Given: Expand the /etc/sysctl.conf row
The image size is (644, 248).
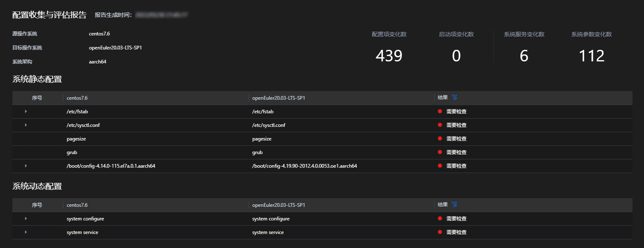Looking at the screenshot, I should [x=26, y=125].
